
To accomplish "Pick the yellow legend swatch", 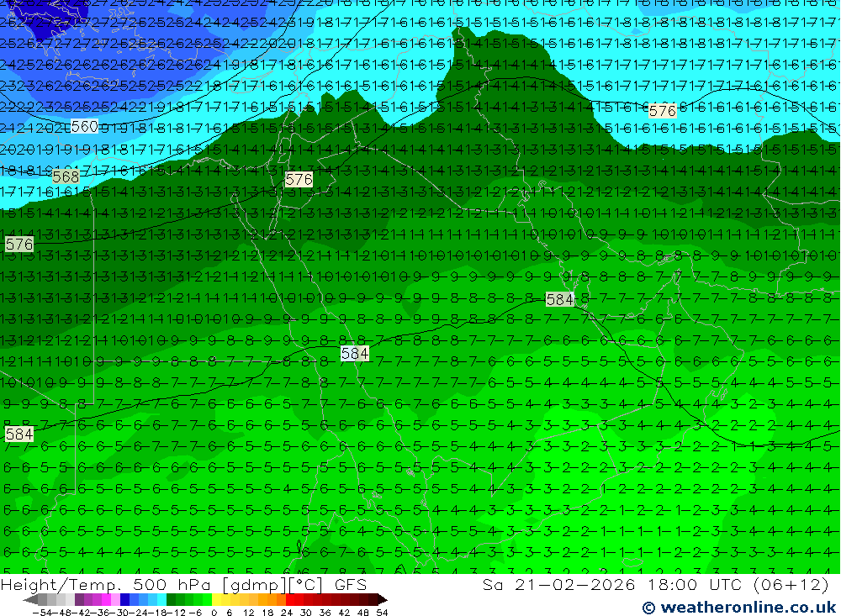I will tap(216, 600).
